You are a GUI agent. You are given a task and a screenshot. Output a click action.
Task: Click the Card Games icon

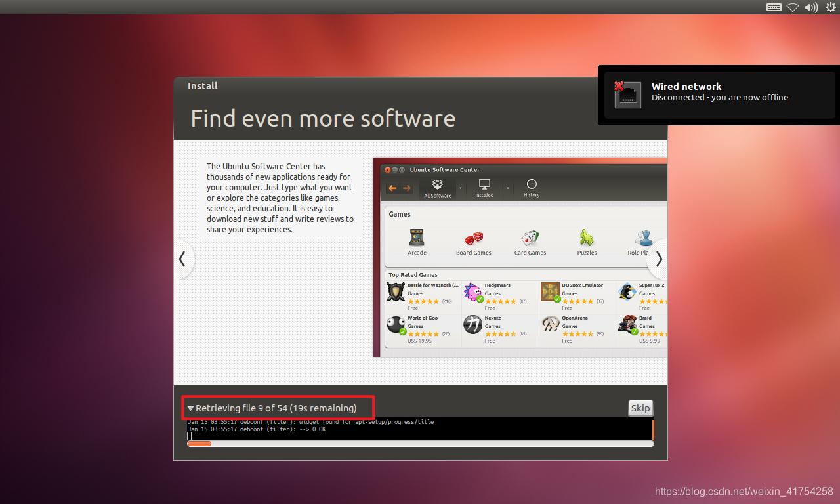tap(530, 238)
